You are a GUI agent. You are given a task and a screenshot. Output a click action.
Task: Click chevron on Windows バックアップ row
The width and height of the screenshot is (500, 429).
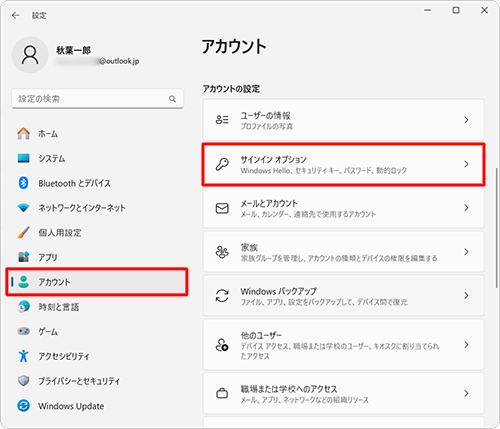tap(466, 296)
